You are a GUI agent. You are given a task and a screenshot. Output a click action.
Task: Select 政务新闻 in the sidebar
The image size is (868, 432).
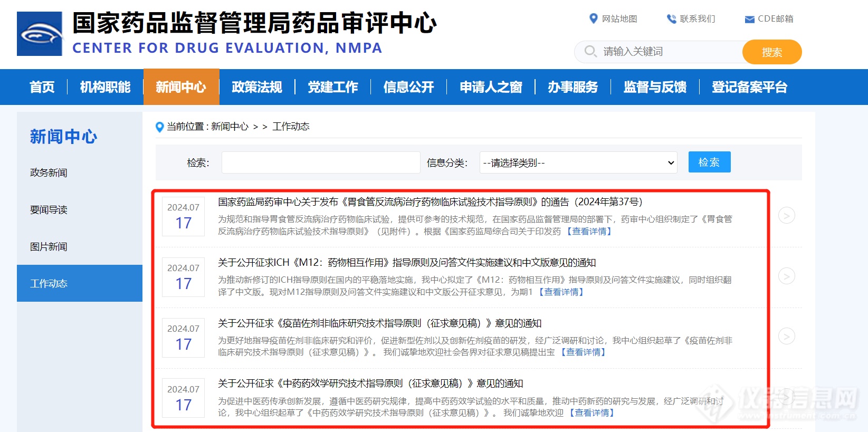tap(49, 172)
